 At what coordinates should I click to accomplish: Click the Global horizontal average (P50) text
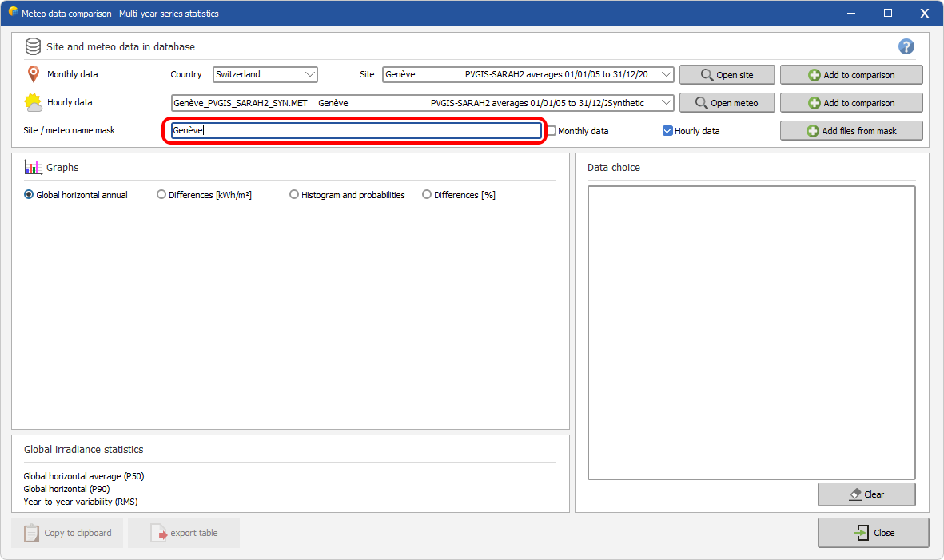(84, 476)
